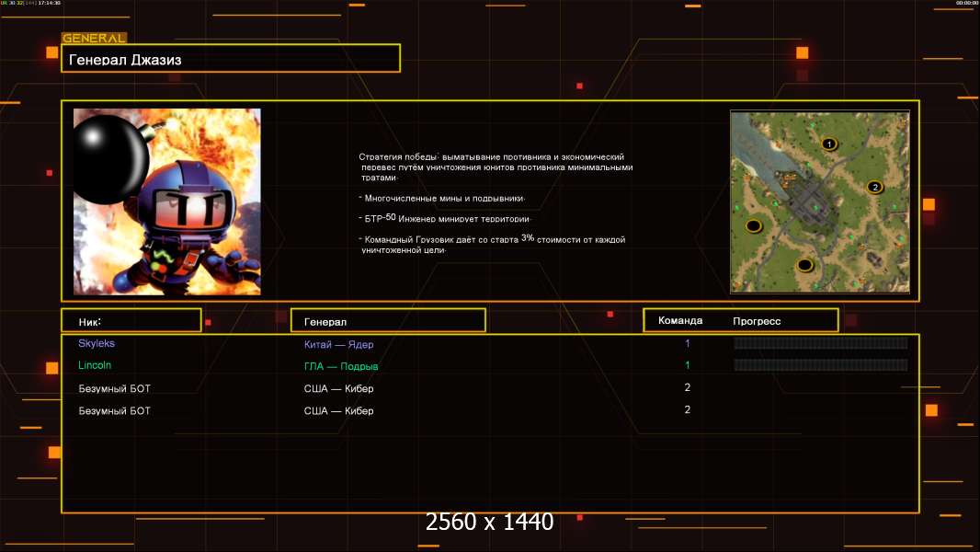Click start position marker 1 on minimap
The width and height of the screenshot is (980, 552).
(x=829, y=144)
